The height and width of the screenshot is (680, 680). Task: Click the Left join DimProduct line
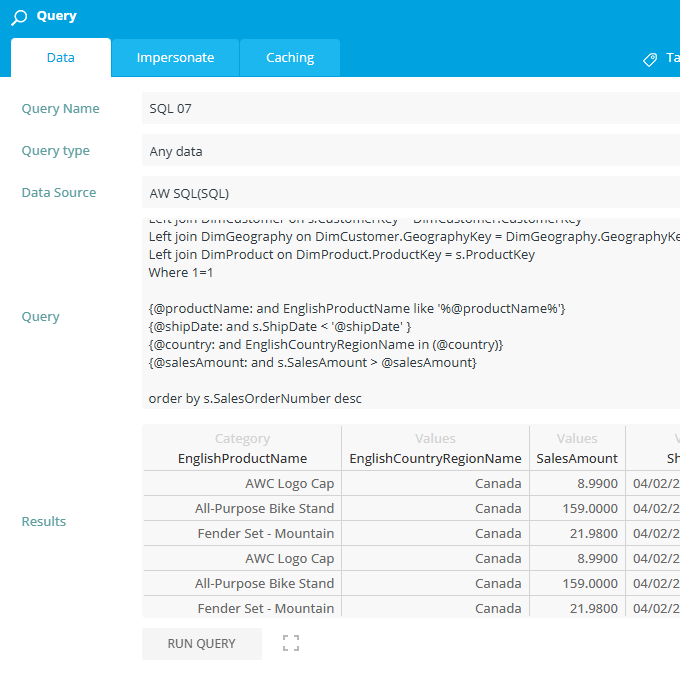[x=342, y=255]
